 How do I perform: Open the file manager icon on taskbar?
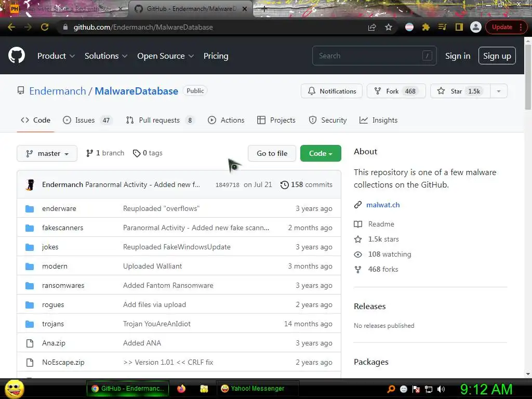coord(204,389)
